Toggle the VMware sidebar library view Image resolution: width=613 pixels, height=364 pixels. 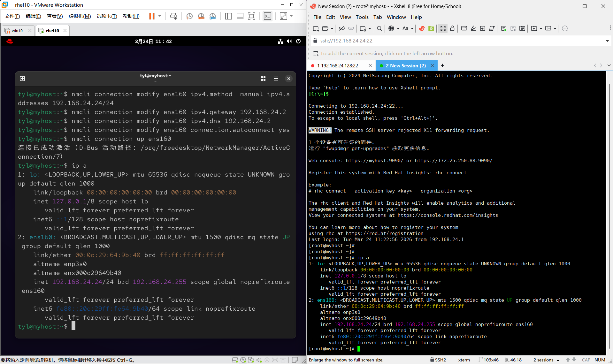point(228,16)
